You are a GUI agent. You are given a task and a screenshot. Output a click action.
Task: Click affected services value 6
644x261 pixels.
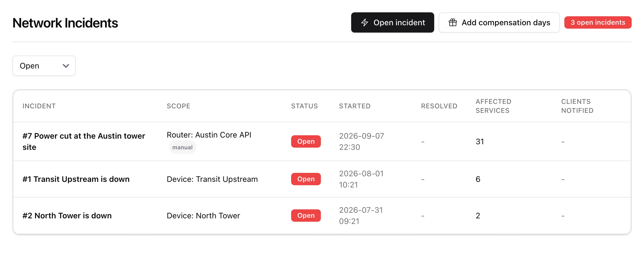pyautogui.click(x=478, y=179)
